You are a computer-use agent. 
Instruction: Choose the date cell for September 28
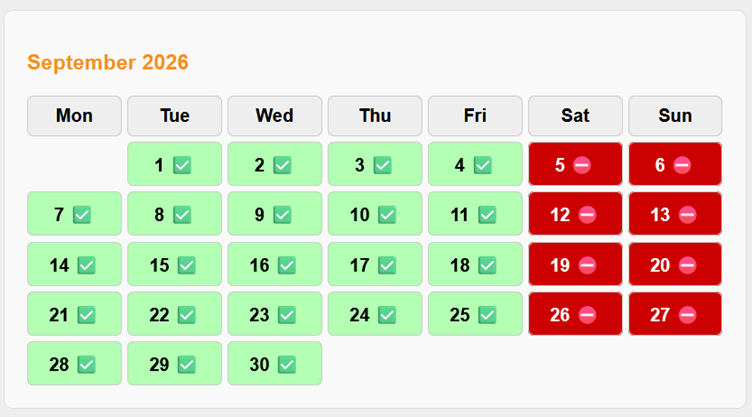click(74, 365)
